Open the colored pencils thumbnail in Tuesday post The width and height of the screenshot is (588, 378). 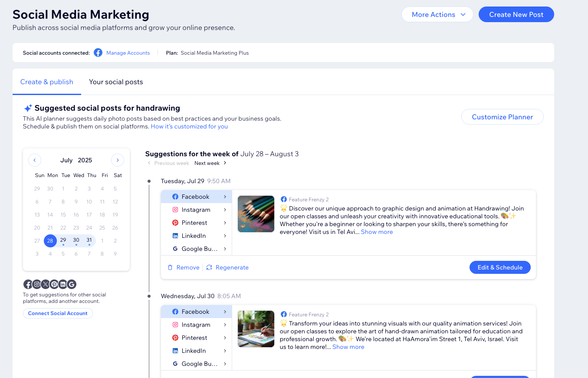pyautogui.click(x=256, y=214)
